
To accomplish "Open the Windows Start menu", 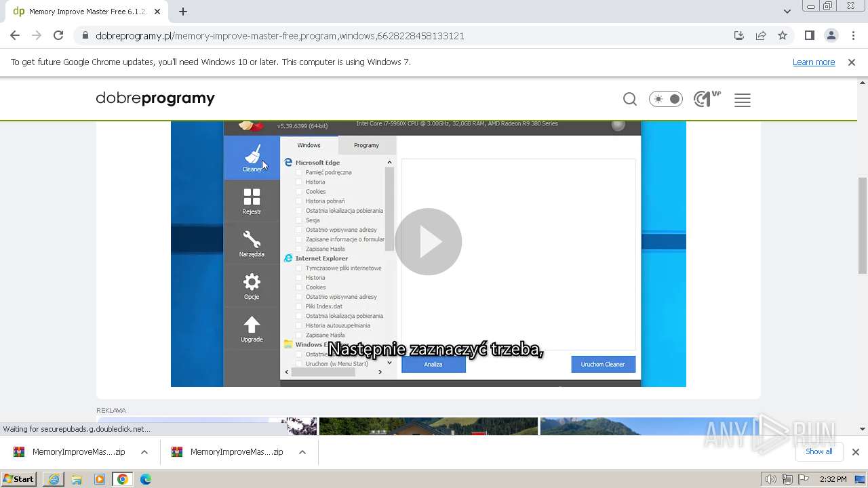I will click(18, 479).
